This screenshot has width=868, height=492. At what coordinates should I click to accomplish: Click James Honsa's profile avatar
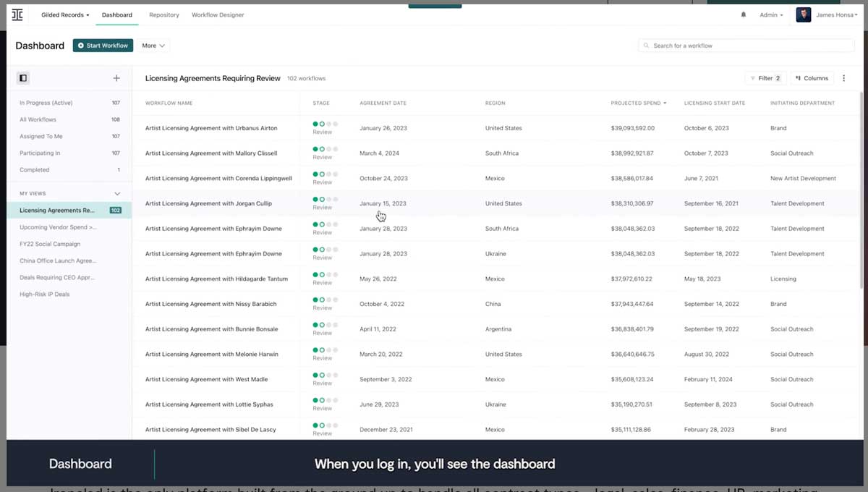click(803, 14)
